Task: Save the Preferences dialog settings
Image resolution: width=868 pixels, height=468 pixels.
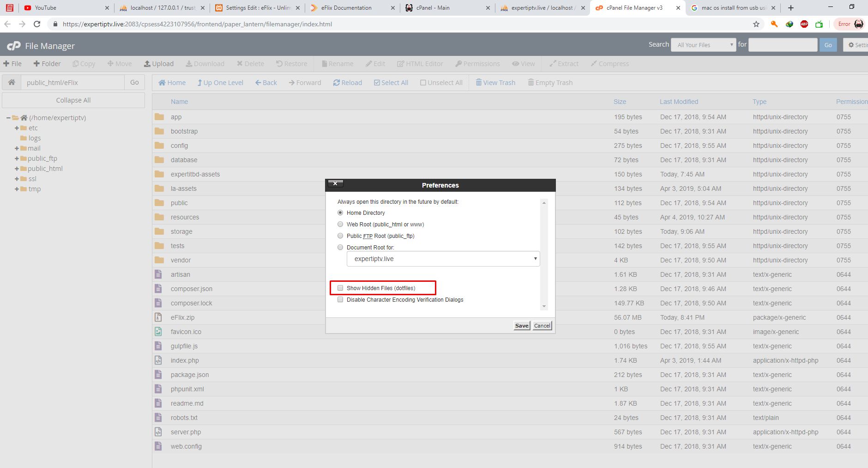Action: pyautogui.click(x=522, y=326)
